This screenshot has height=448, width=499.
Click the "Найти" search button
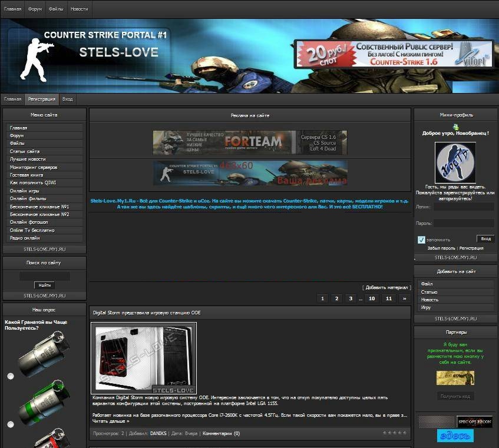point(45,285)
